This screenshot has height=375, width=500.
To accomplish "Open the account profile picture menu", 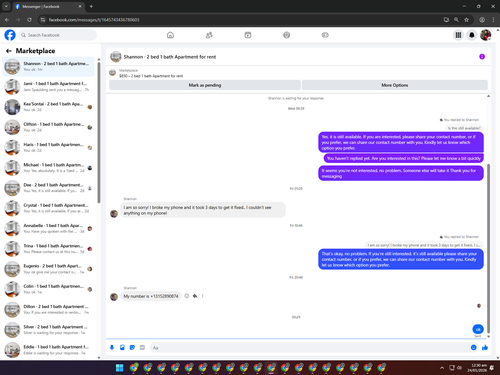I will click(x=485, y=35).
